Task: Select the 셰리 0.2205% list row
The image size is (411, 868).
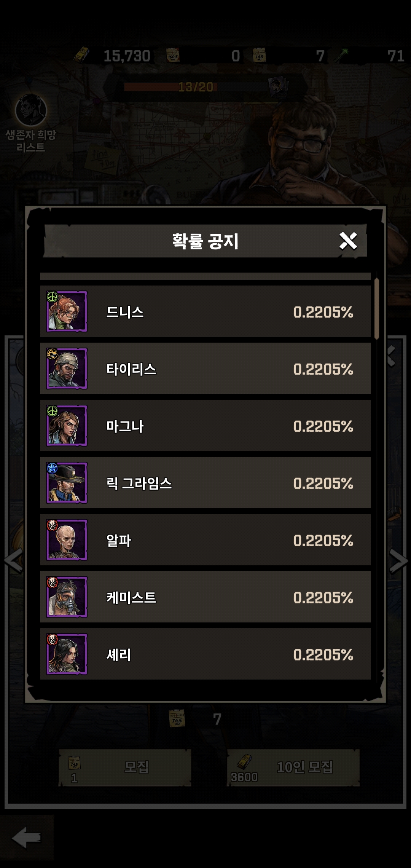Action: 205,654
